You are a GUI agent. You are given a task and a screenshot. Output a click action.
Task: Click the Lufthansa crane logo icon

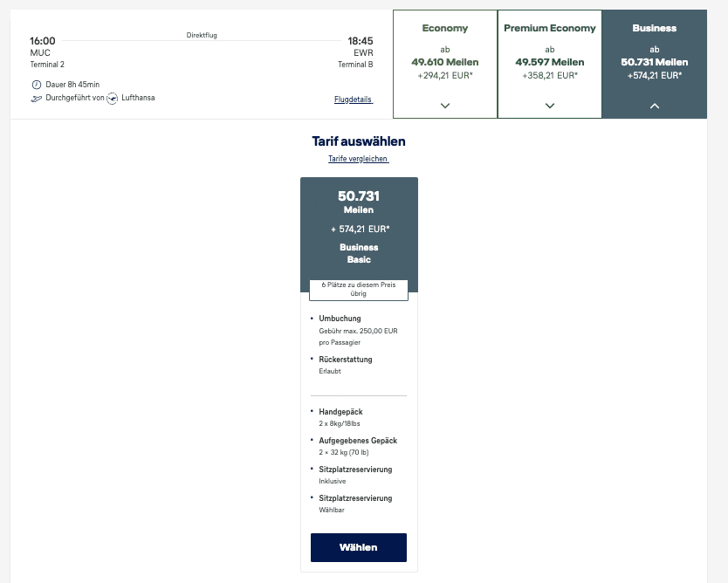(x=113, y=98)
